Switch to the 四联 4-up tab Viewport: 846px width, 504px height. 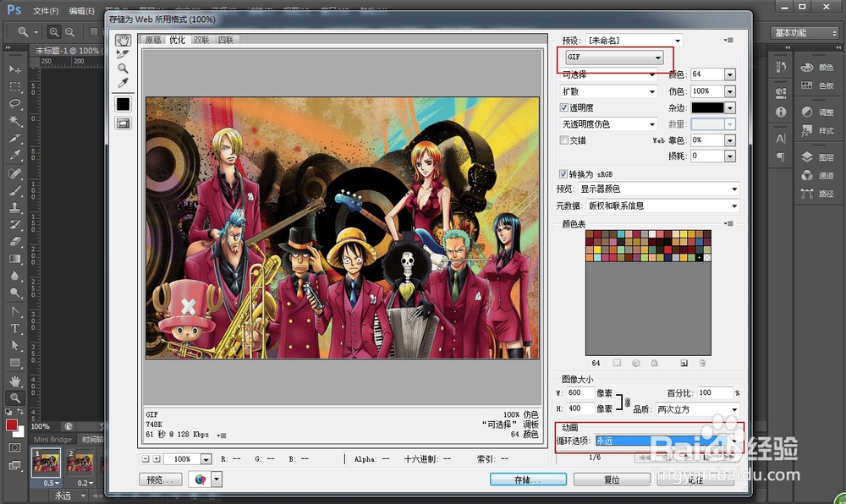226,40
